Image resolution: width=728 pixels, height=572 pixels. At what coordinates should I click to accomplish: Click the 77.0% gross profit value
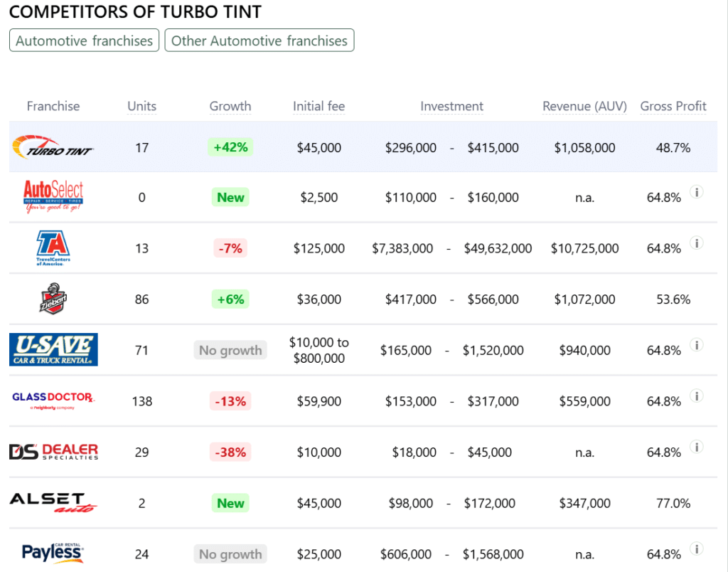point(673,503)
